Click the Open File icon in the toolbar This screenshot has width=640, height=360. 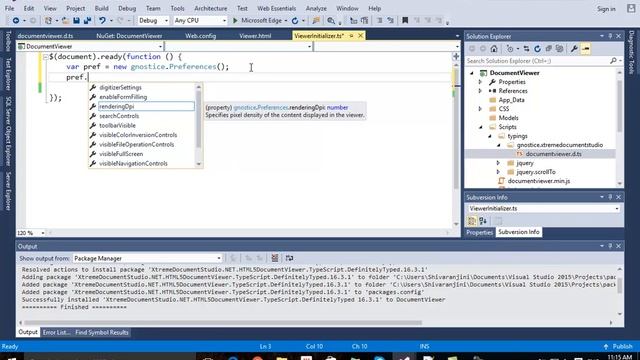[x=65, y=20]
